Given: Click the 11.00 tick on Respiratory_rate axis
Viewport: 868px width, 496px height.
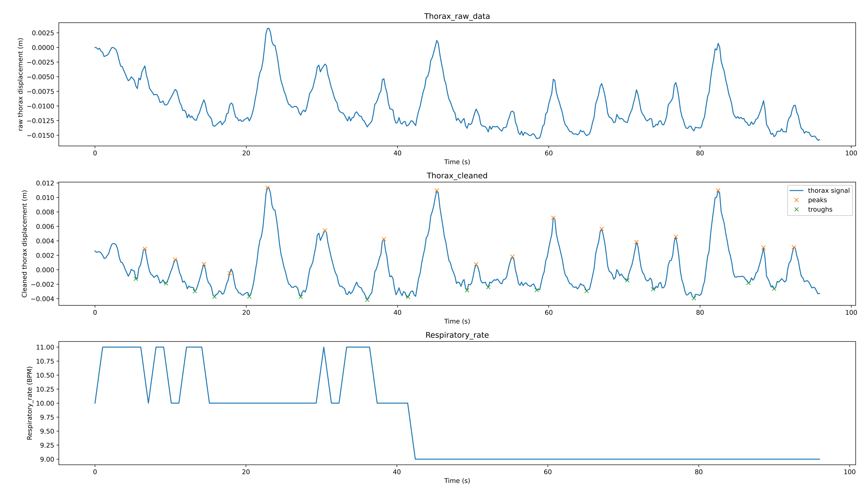Looking at the screenshot, I should 45,347.
